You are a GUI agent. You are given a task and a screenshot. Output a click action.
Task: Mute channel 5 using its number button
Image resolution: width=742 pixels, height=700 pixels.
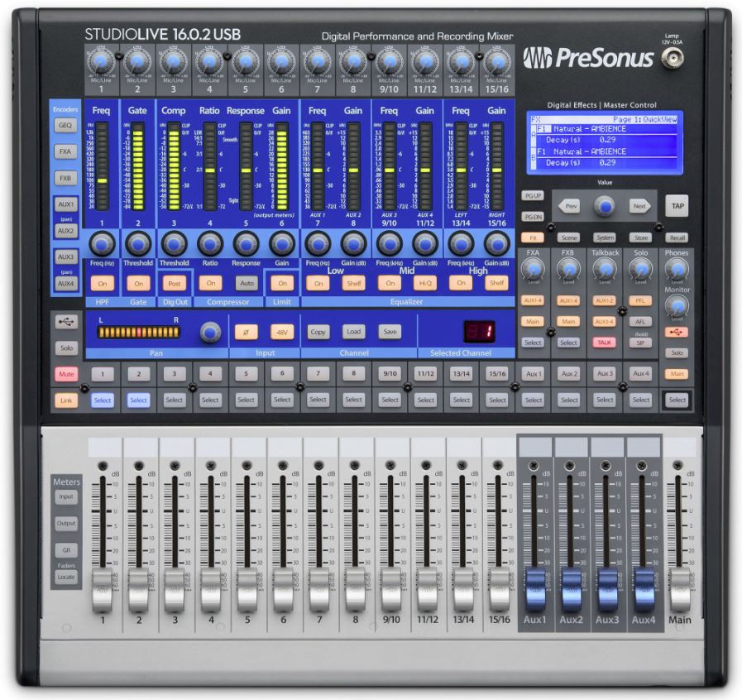point(246,373)
